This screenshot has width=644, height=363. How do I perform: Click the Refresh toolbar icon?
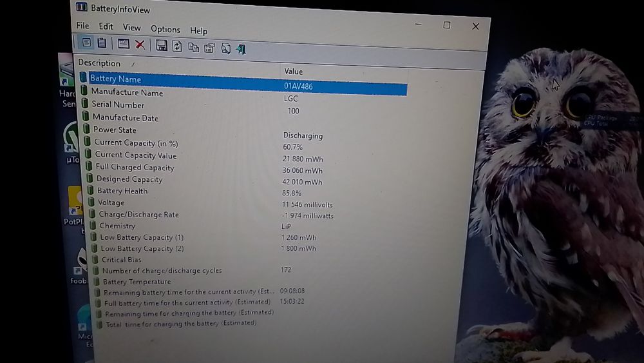[x=177, y=46]
